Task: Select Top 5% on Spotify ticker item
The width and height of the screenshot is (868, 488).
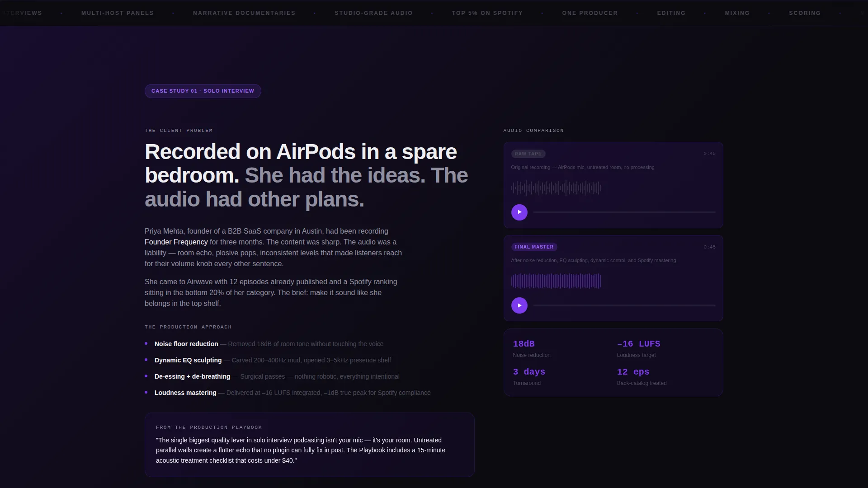Action: (x=487, y=13)
